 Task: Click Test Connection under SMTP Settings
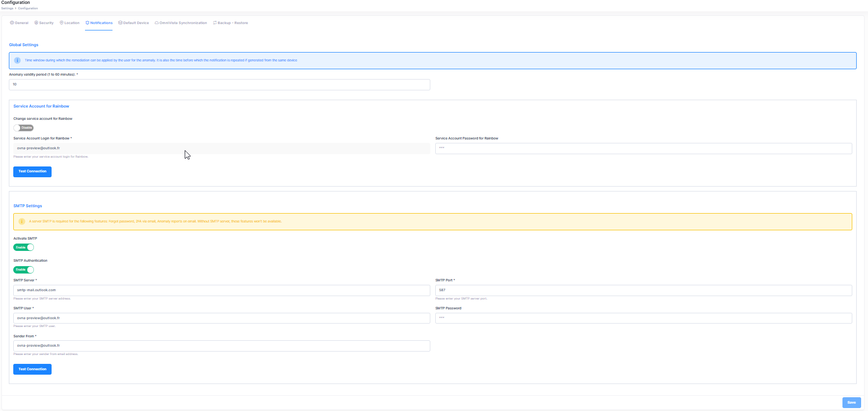[x=32, y=369]
